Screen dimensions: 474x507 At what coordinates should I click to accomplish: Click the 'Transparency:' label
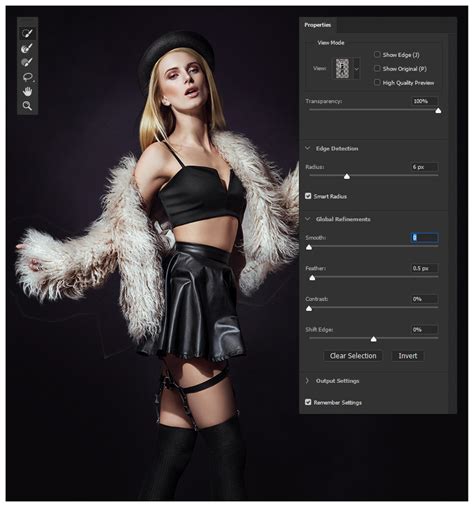324,101
